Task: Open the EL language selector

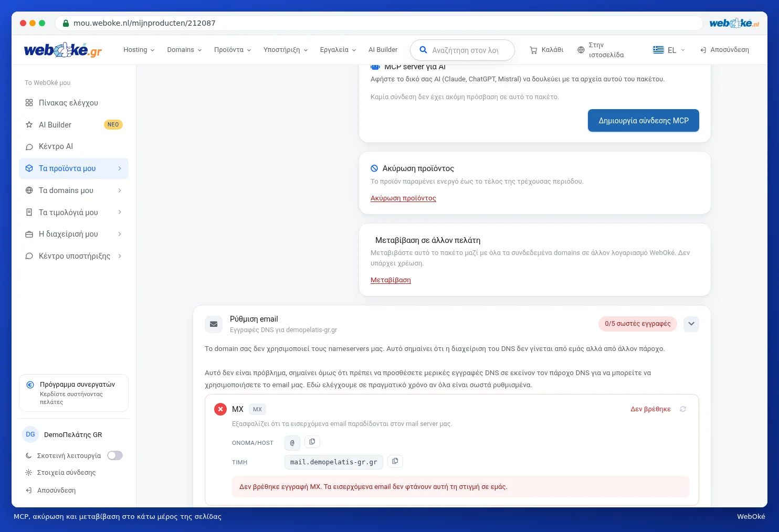Action: pos(669,50)
